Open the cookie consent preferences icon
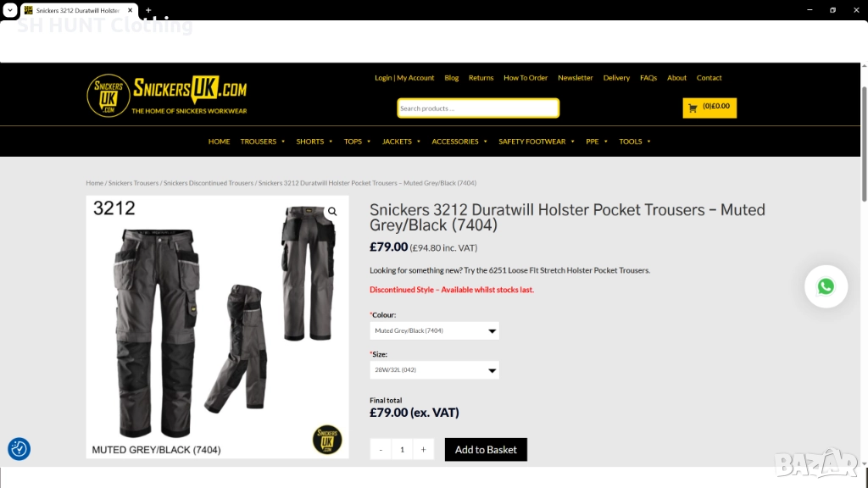The image size is (868, 488). click(x=19, y=449)
